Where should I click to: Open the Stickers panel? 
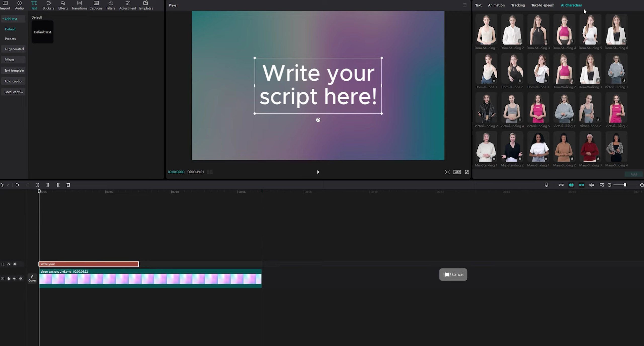point(48,5)
